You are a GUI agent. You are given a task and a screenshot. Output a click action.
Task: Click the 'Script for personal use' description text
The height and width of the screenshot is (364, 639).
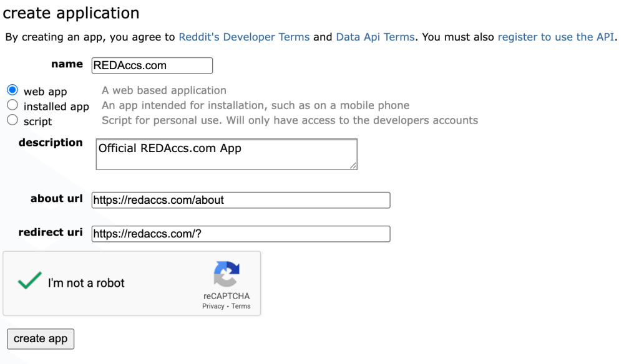290,120
